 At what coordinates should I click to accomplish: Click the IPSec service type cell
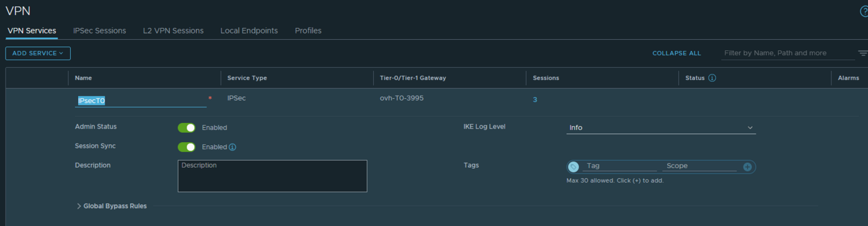click(236, 98)
